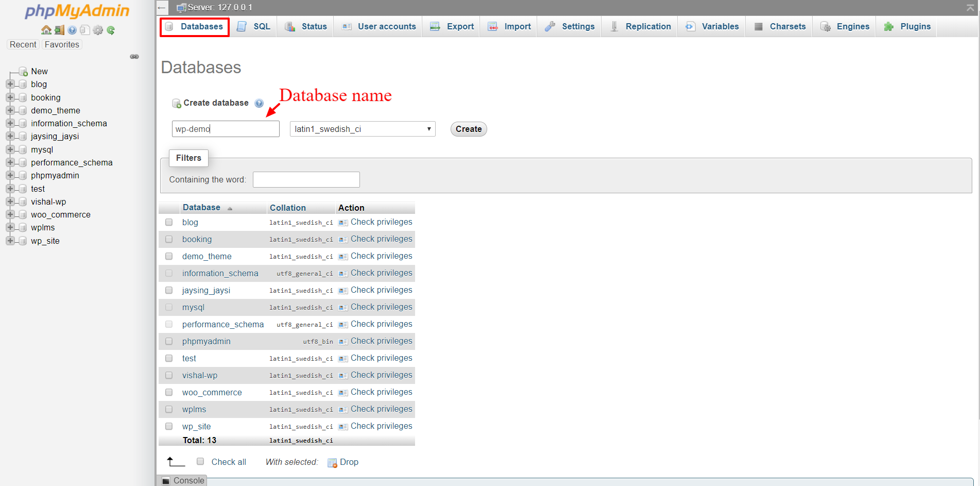The width and height of the screenshot is (980, 486).
Task: Collapse the navigation panel with arrow icon
Action: point(162,8)
